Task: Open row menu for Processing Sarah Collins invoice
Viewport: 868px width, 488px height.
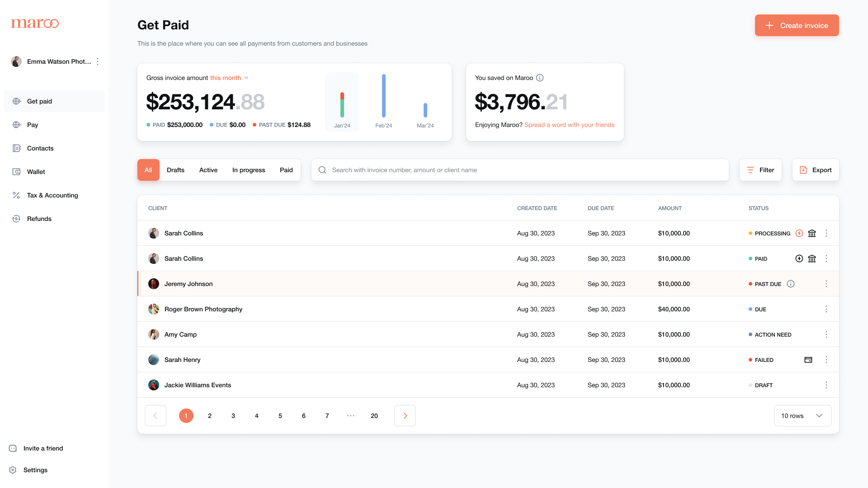Action: [826, 233]
